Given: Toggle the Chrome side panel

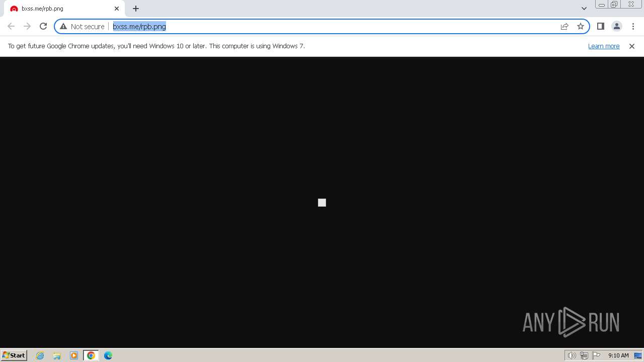Looking at the screenshot, I should pyautogui.click(x=601, y=26).
